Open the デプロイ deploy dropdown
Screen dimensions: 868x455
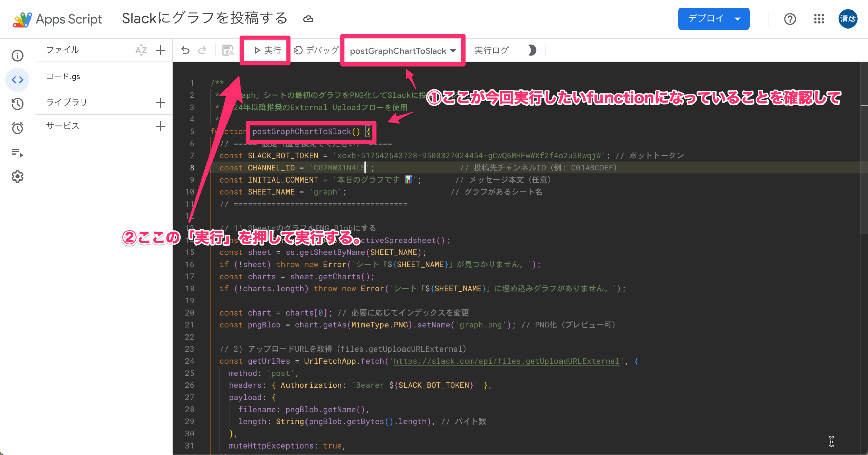(714, 19)
